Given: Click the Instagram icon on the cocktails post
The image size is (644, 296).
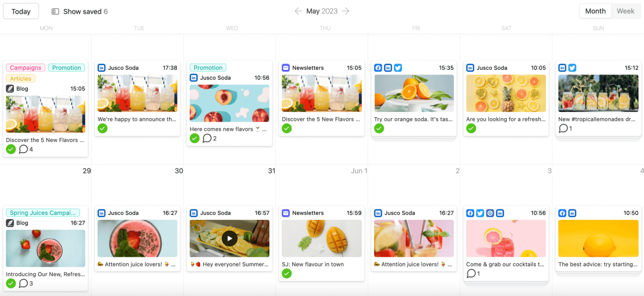Looking at the screenshot, I should (x=490, y=213).
